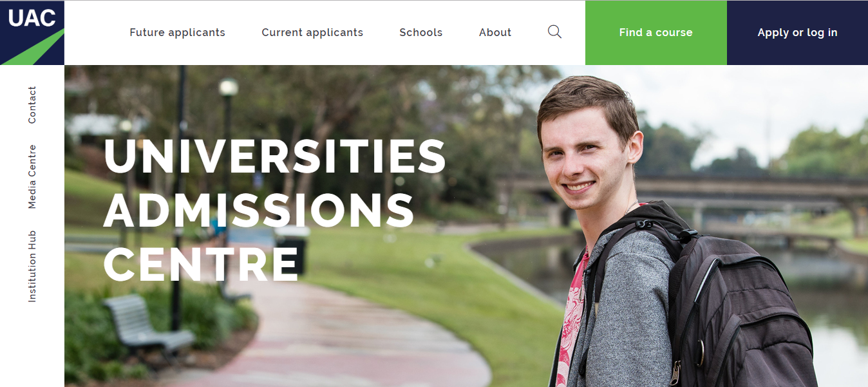This screenshot has width=868, height=387.
Task: Open the Future applicants menu
Action: [x=177, y=32]
